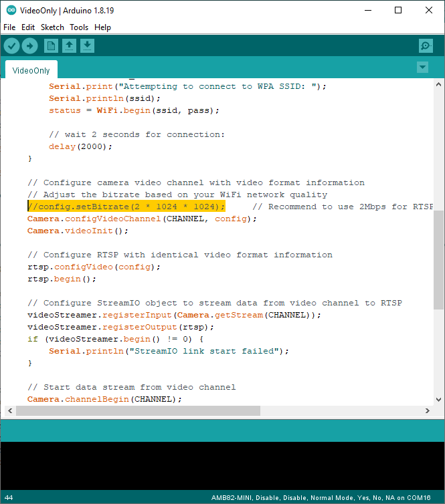Create a new sketch with New icon

tap(51, 45)
